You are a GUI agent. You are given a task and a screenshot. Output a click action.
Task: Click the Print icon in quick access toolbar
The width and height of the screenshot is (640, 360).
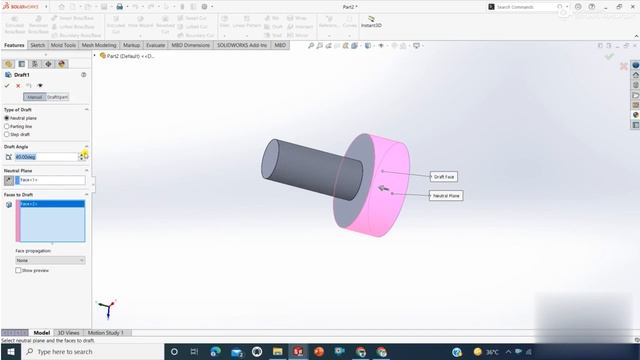(120, 7)
